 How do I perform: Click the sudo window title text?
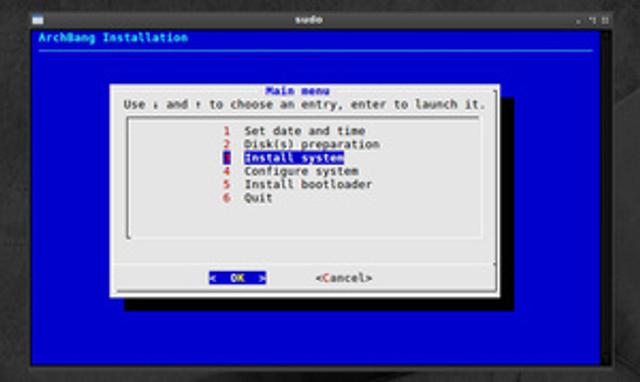(x=309, y=20)
